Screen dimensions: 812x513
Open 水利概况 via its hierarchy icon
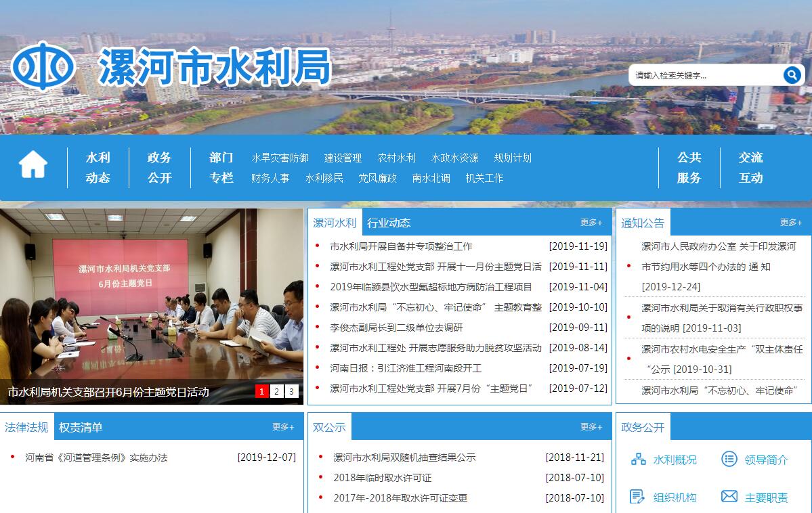(638, 460)
